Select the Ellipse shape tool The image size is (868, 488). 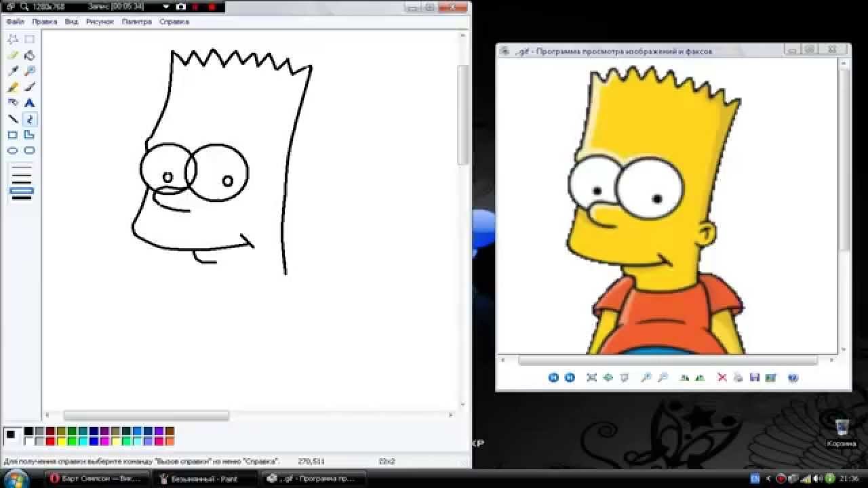(13, 150)
